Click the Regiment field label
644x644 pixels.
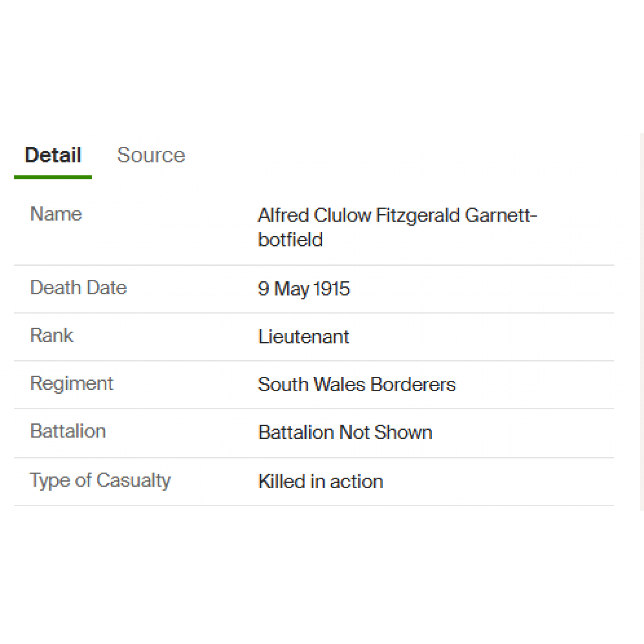coord(71,383)
